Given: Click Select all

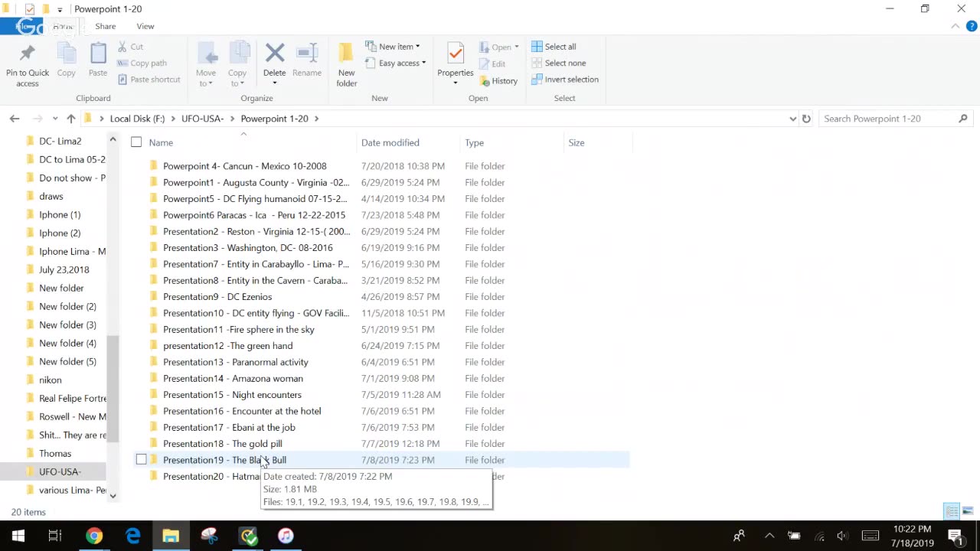Looking at the screenshot, I should pyautogui.click(x=554, y=47).
